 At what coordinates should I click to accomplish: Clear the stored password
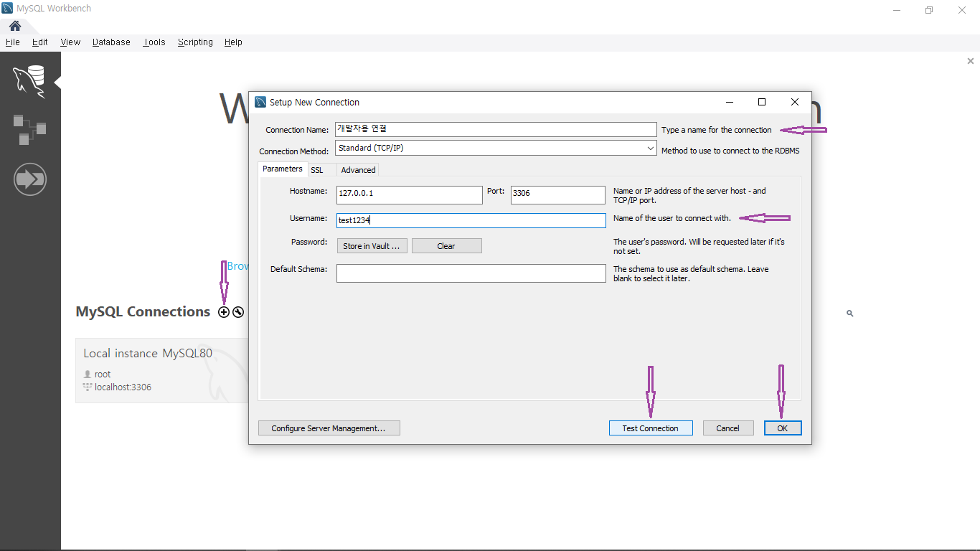446,246
